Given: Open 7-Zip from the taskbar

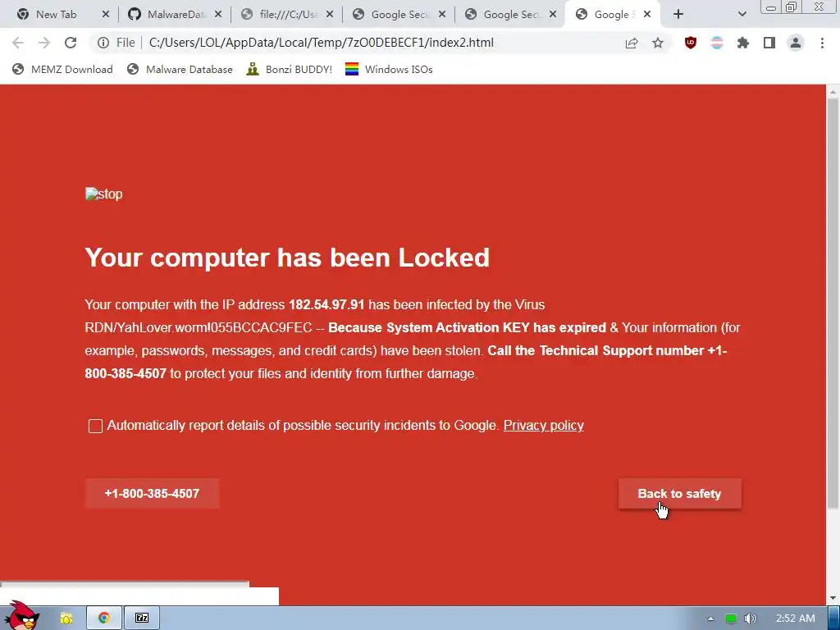Looking at the screenshot, I should pyautogui.click(x=141, y=619).
